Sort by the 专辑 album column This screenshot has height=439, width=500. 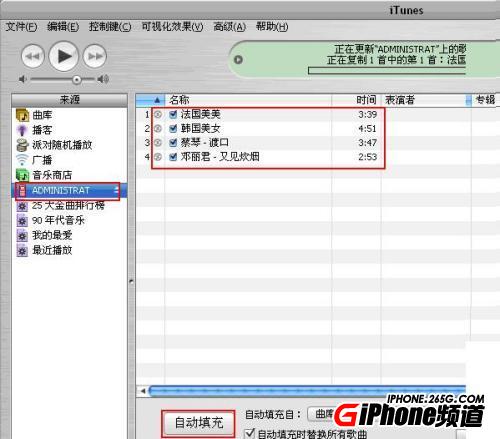(x=486, y=100)
